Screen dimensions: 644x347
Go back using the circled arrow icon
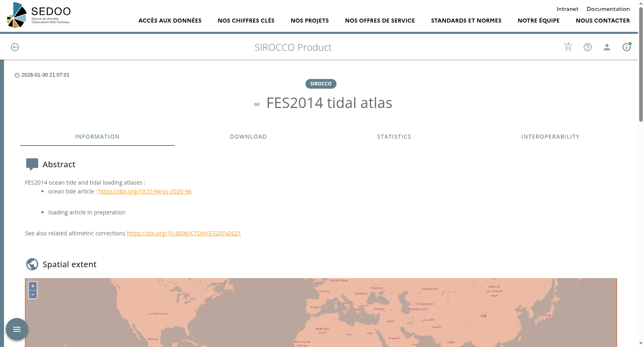(x=15, y=47)
